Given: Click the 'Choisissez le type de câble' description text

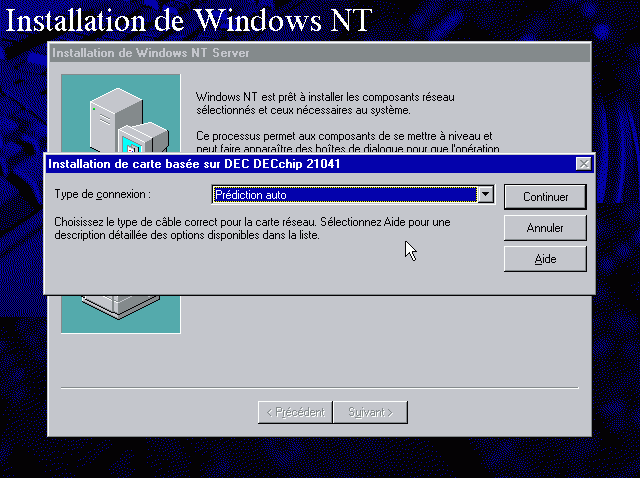Looking at the screenshot, I should 252,229.
